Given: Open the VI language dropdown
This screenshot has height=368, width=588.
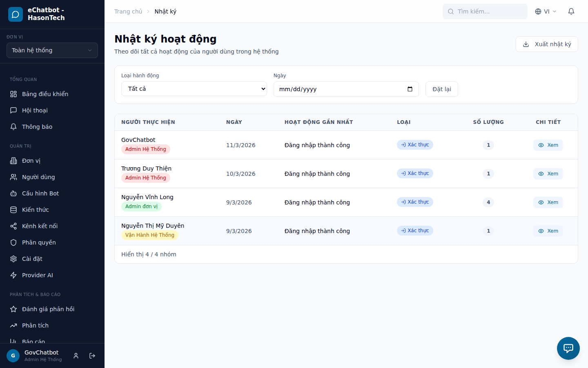Looking at the screenshot, I should tap(546, 11).
